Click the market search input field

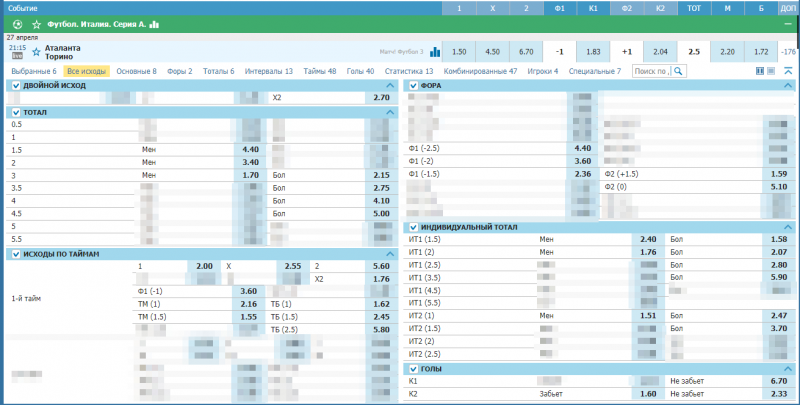(651, 71)
